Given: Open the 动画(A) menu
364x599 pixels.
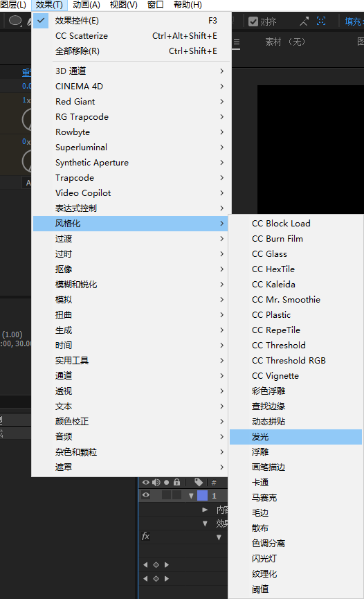Looking at the screenshot, I should (x=87, y=5).
